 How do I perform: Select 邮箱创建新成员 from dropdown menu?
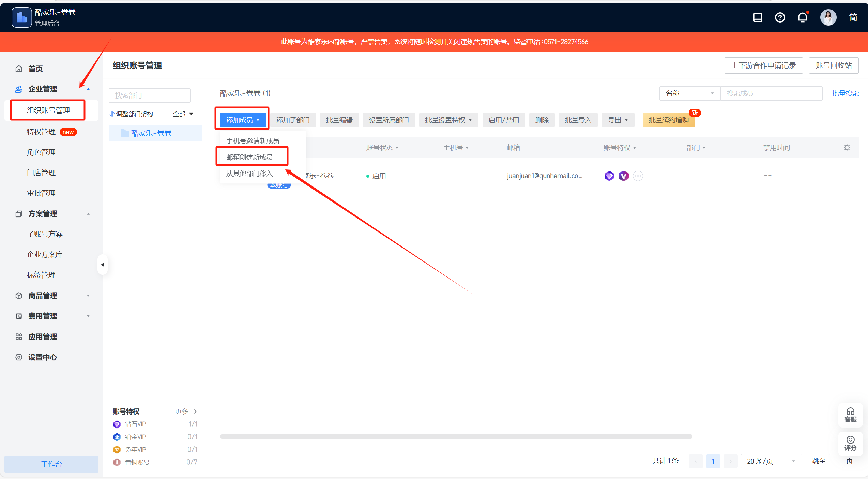(249, 157)
